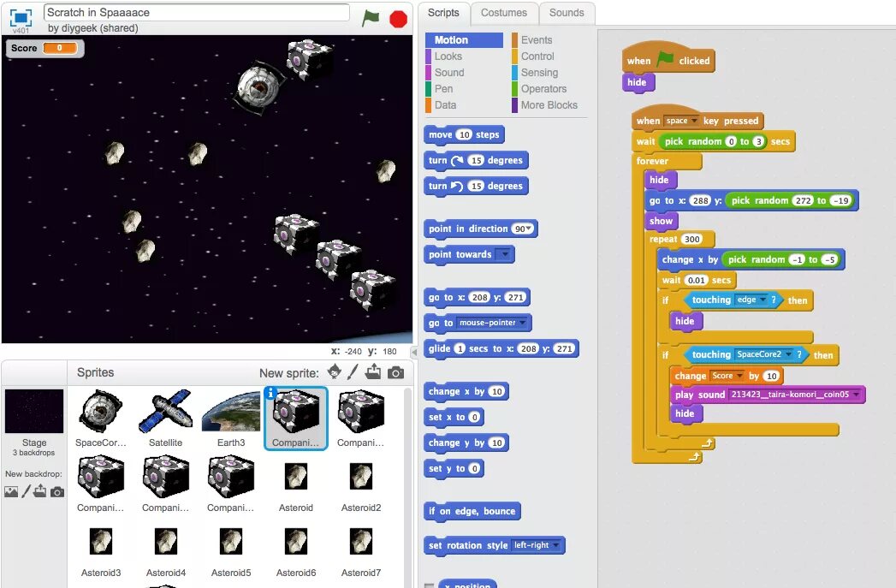Switch to the Costumes tab
This screenshot has height=588, width=896.
[x=503, y=13]
